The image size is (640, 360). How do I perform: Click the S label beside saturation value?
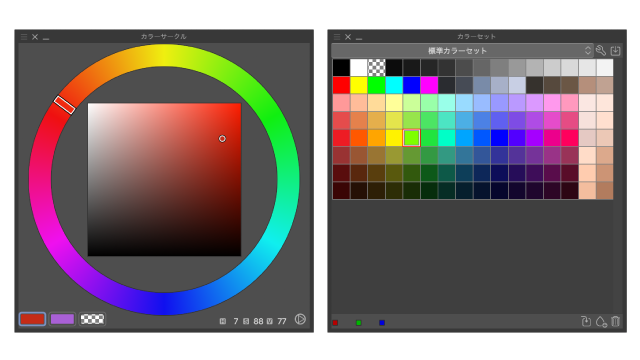246,321
